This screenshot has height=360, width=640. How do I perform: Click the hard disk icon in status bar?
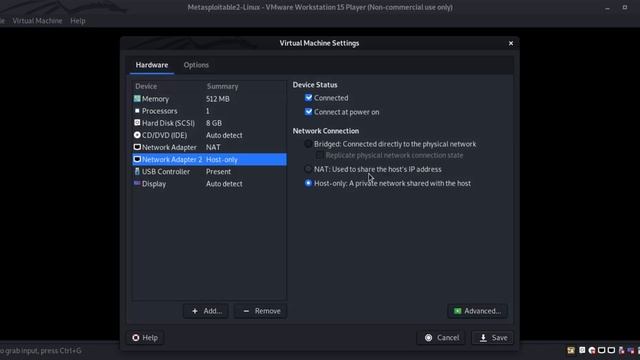coord(582,350)
